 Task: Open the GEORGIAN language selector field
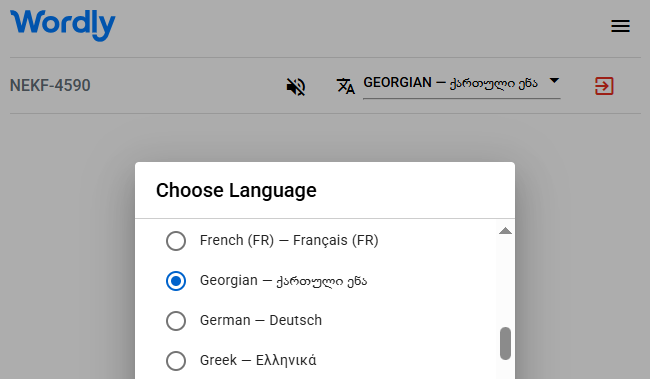[x=462, y=85]
